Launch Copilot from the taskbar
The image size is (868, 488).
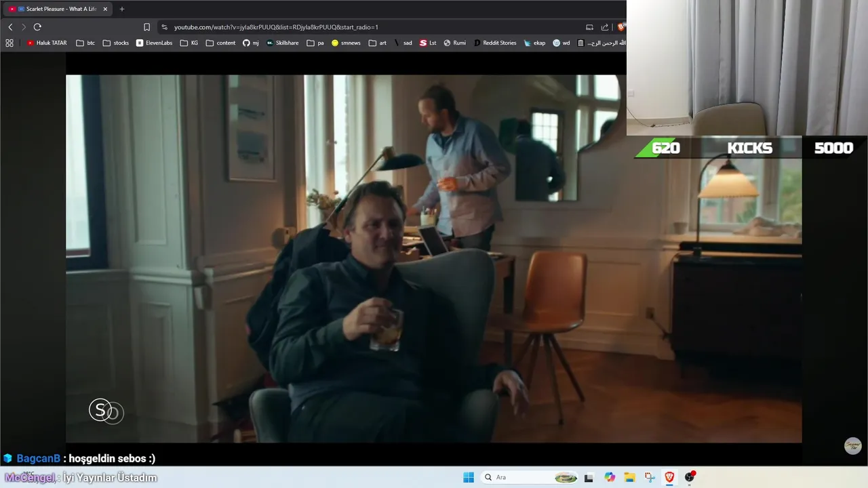point(610,477)
